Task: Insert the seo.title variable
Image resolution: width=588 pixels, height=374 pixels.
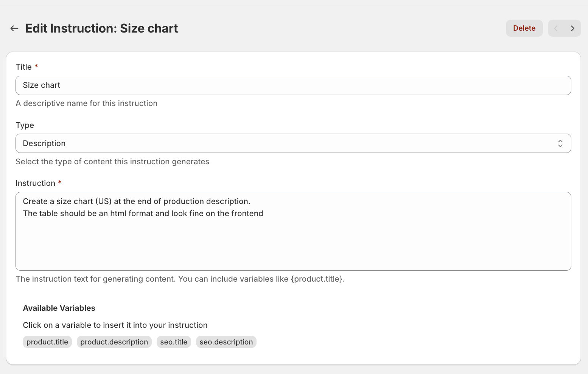Action: coord(174,342)
